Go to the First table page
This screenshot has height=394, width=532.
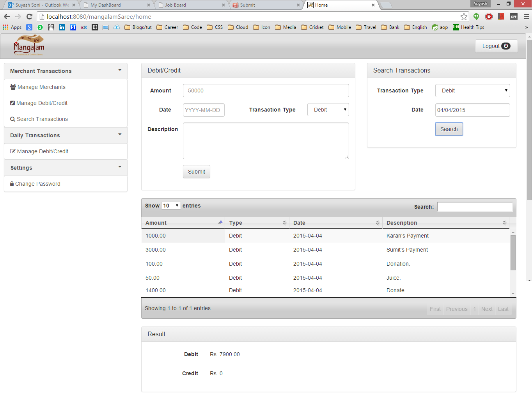(x=435, y=309)
